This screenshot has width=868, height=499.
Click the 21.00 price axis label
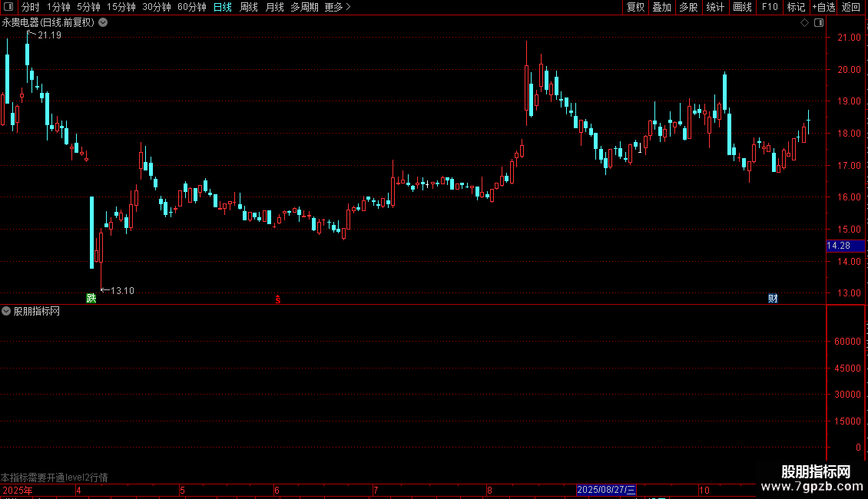point(849,38)
